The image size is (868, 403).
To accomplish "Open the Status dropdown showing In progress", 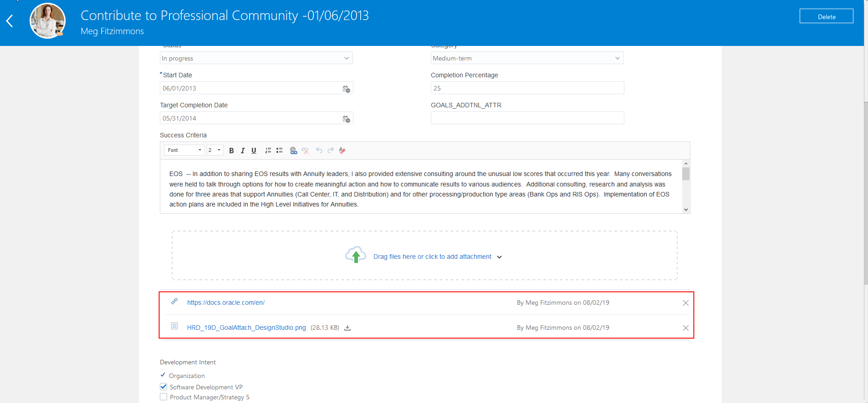I will click(256, 58).
